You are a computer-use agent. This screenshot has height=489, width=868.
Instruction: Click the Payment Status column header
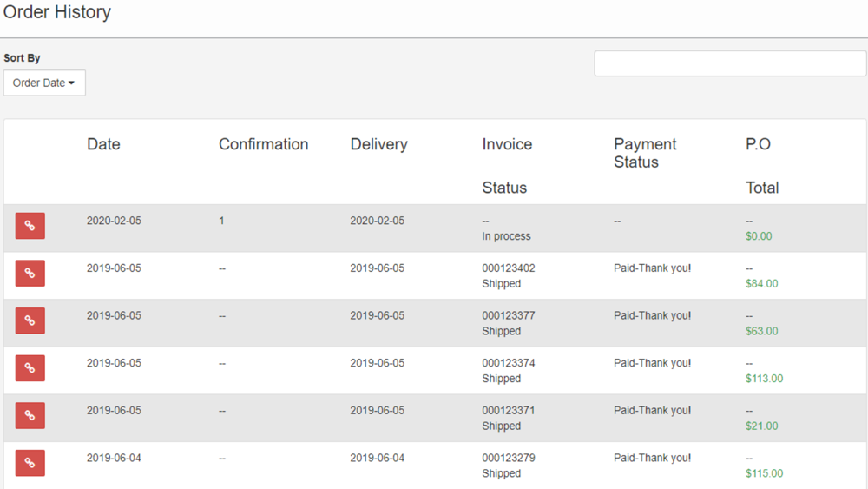click(645, 153)
